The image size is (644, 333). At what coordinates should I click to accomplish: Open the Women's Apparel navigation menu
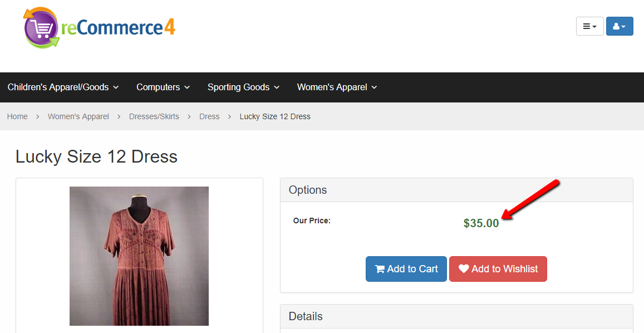337,87
